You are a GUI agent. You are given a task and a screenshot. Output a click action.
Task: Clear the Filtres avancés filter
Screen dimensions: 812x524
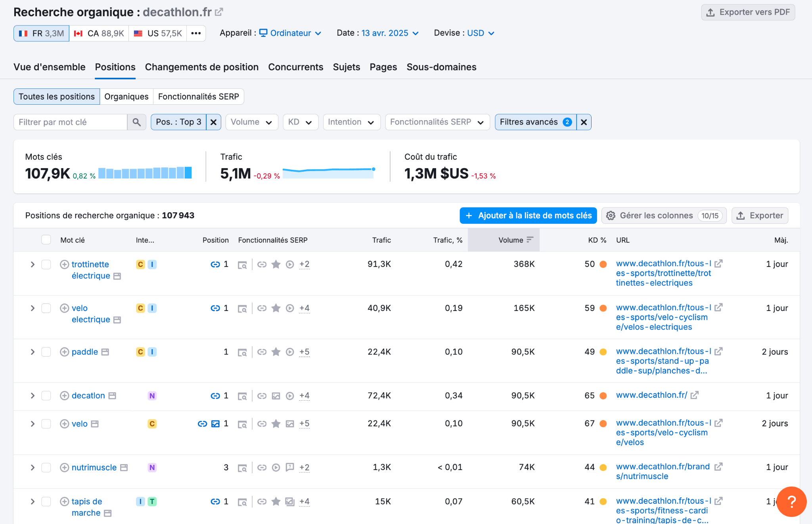point(584,122)
